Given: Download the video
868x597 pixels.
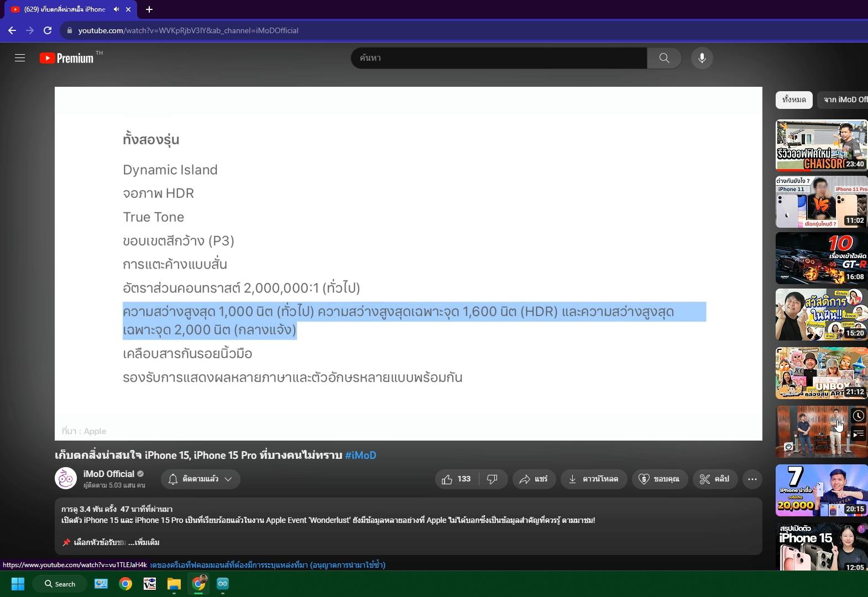Looking at the screenshot, I should tap(594, 479).
